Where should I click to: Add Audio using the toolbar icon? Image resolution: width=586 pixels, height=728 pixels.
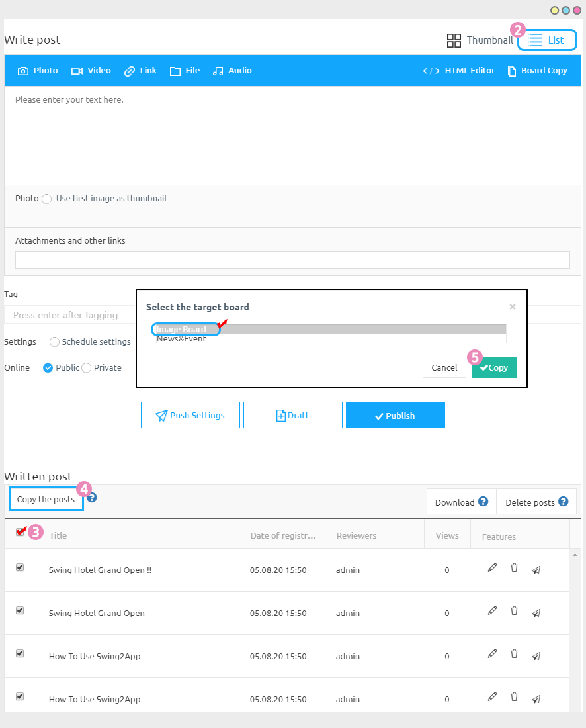click(232, 70)
